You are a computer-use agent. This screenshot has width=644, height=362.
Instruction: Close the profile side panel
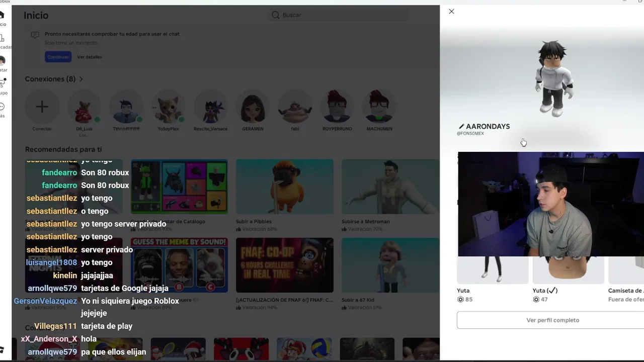pos(451,12)
